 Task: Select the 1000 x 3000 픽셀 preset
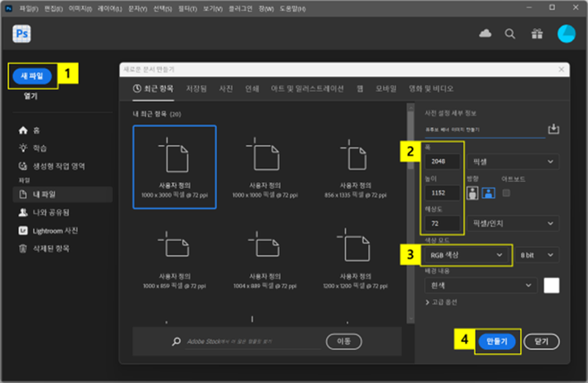tap(174, 167)
